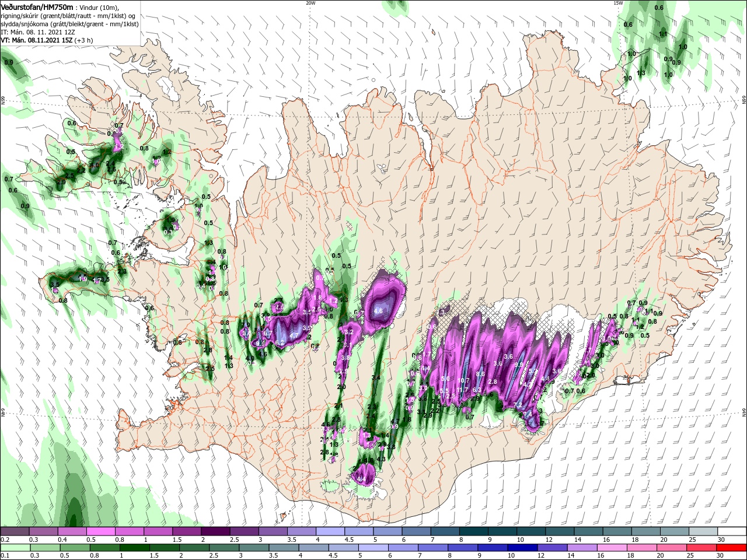Viewport: 747px width, 560px height.
Task: Click the '8.6' precipitation value on map
Action: click(x=480, y=374)
